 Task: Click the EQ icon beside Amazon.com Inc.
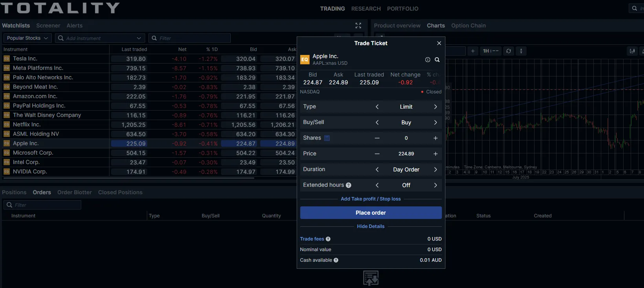tap(6, 96)
